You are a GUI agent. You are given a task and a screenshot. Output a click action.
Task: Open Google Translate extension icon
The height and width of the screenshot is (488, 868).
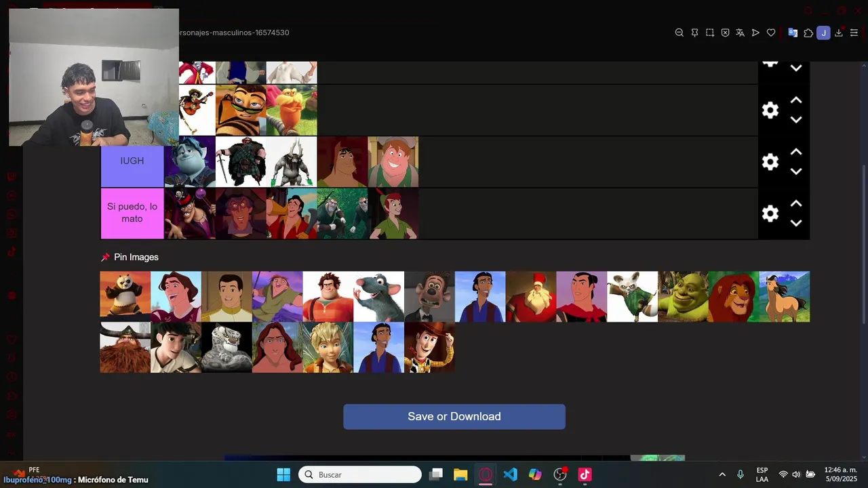pyautogui.click(x=793, y=33)
